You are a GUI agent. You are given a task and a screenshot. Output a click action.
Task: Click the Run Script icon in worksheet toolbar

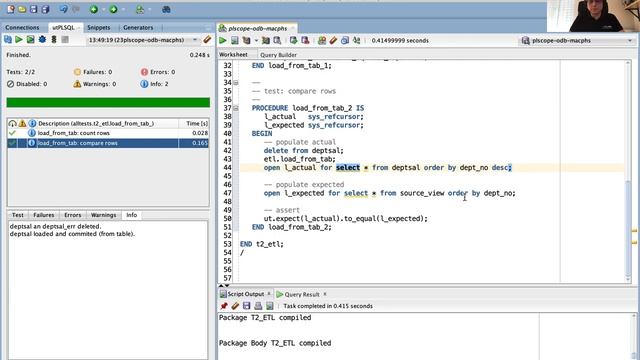click(235, 40)
